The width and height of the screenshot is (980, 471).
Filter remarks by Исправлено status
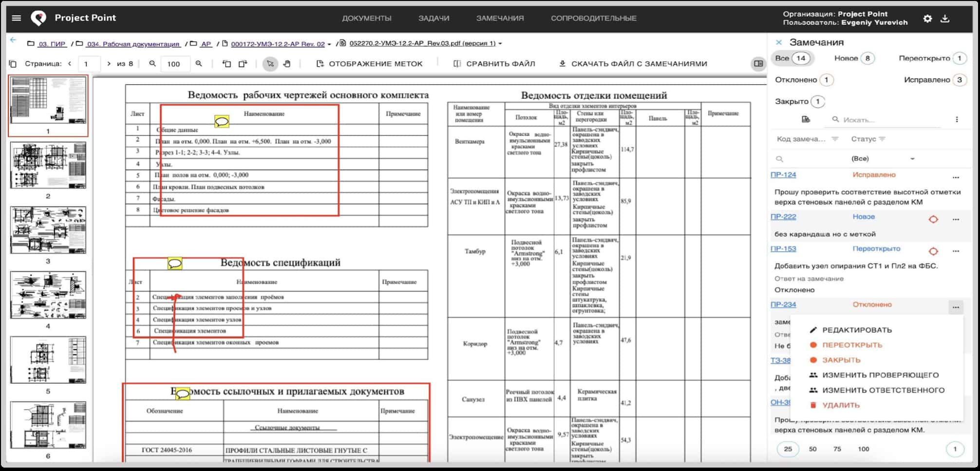(936, 80)
